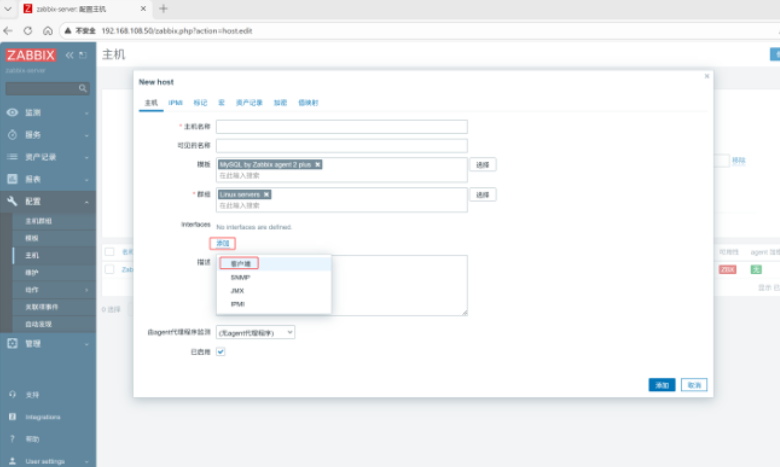Grab the description textarea resize handle
This screenshot has width=780, height=467.
[x=465, y=312]
